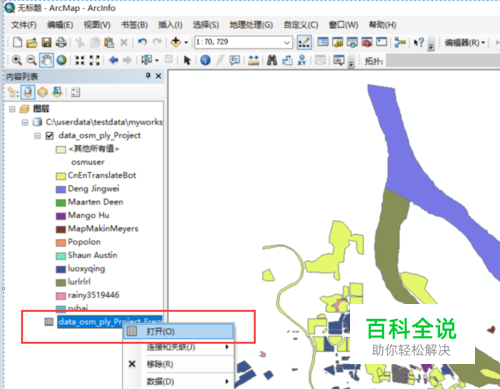500x389 pixels.
Task: Click the Add Data button
Action: coord(175,42)
